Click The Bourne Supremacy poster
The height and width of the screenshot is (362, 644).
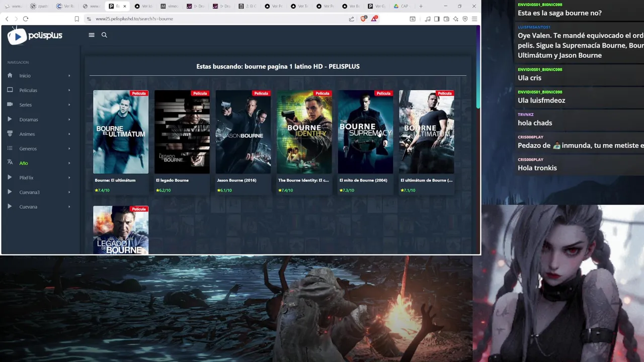[365, 132]
